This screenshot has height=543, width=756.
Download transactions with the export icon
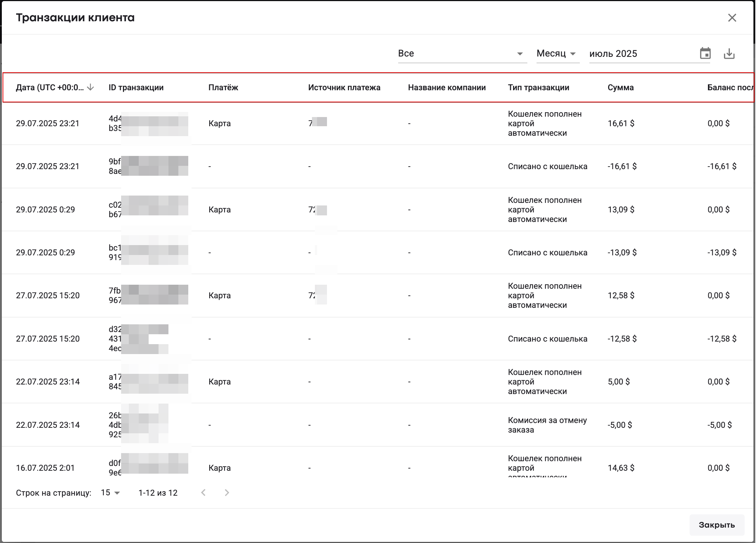coord(729,54)
